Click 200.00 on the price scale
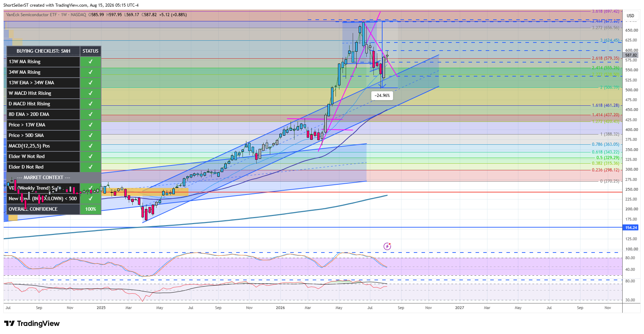This screenshot has width=644, height=334. (632, 209)
